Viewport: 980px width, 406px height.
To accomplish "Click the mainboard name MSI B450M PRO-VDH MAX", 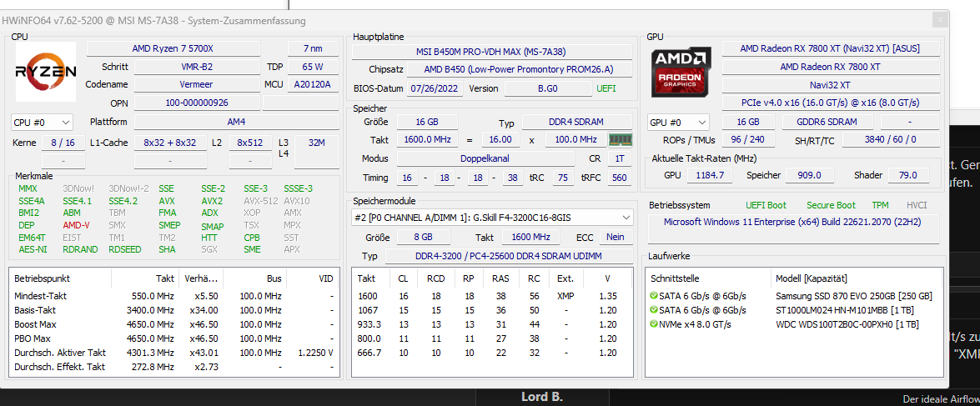I will click(x=490, y=51).
